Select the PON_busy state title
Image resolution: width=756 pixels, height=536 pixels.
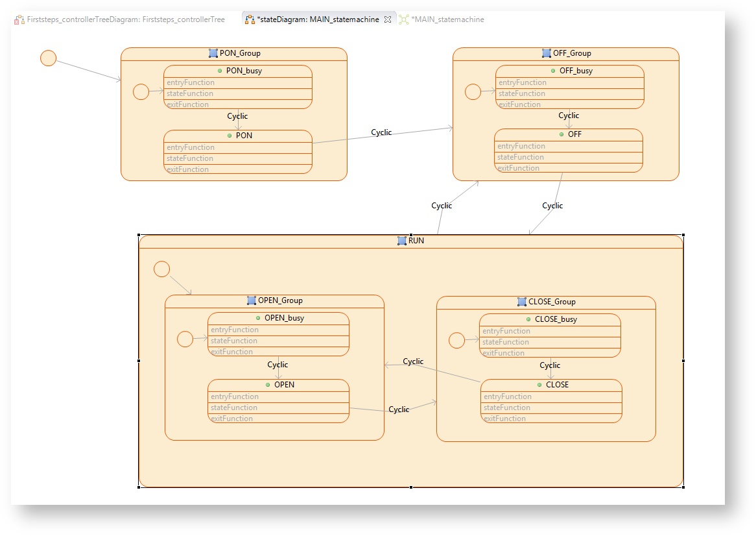tap(243, 71)
